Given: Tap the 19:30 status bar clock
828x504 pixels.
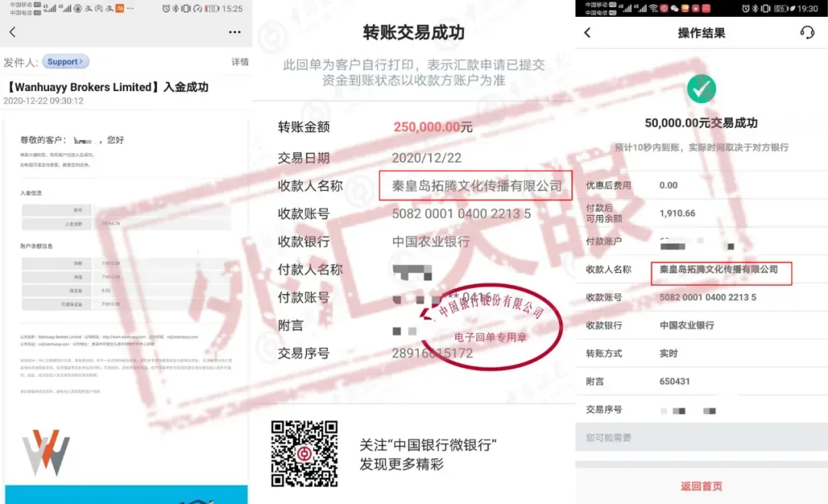Looking at the screenshot, I should 807,8.
